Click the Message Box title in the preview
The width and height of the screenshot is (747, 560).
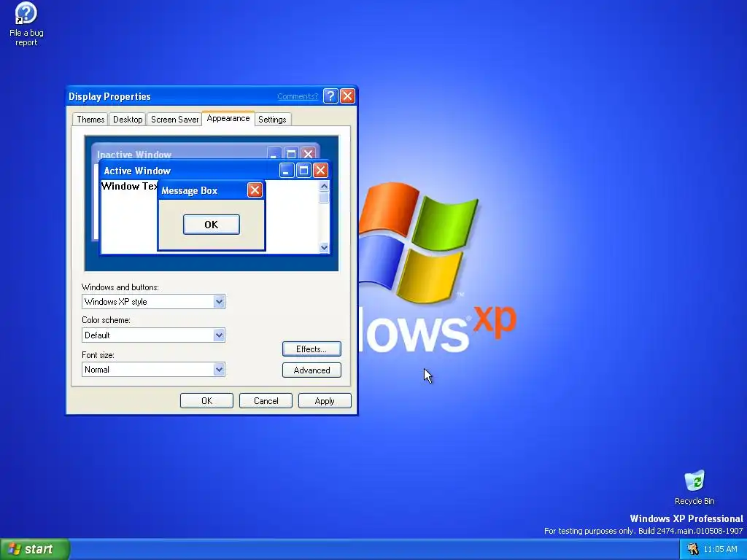189,190
